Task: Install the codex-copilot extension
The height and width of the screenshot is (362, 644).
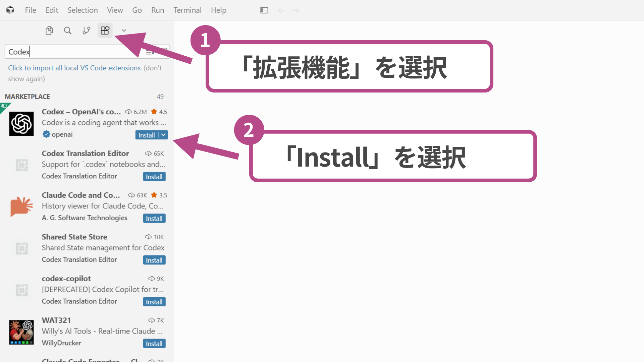Action: (154, 302)
